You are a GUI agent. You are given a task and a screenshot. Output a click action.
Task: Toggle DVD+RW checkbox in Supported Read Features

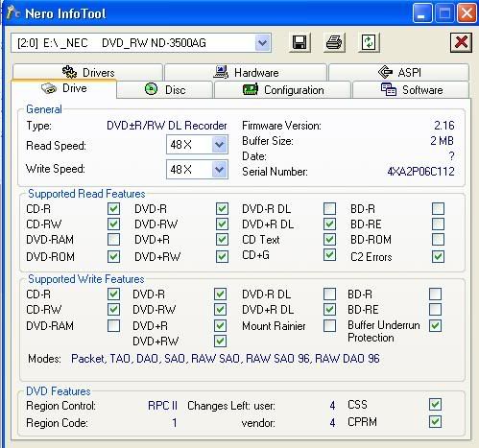click(222, 256)
